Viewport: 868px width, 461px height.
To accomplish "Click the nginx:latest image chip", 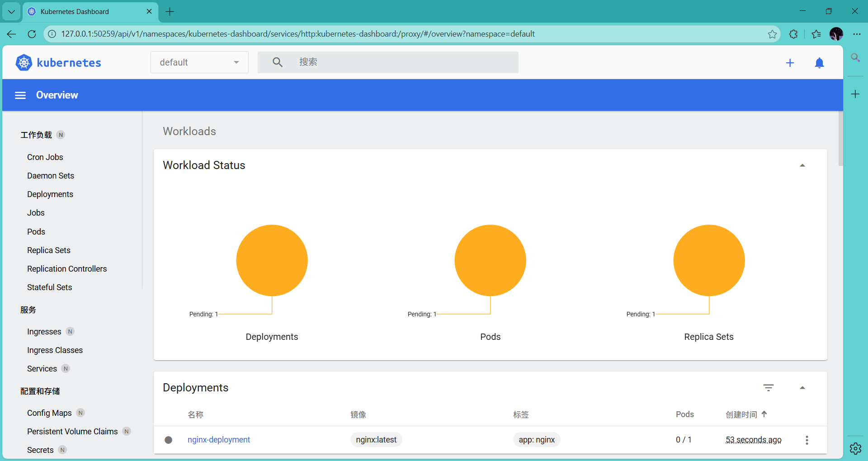I will click(376, 440).
